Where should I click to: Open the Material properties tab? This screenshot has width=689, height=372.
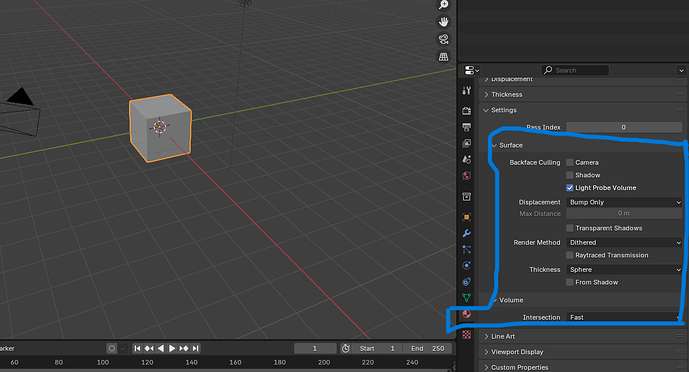[x=467, y=314]
